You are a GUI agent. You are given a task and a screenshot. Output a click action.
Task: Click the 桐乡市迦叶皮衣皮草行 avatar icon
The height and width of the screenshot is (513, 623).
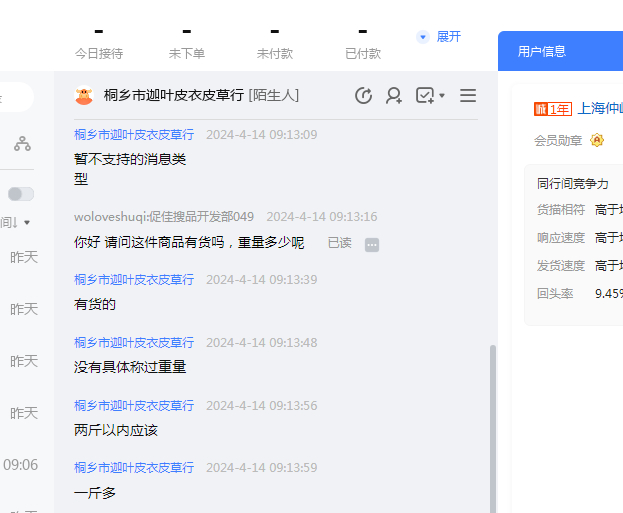click(84, 96)
